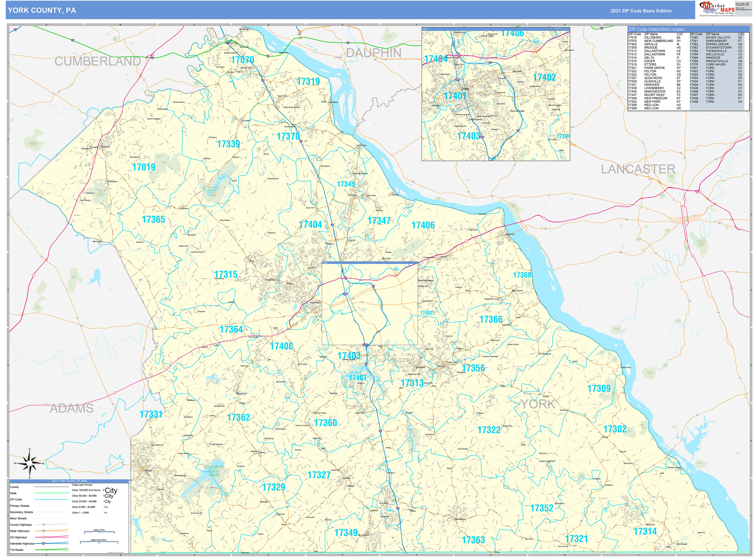Click ZIP label 17349 on the map
The width and height of the screenshot is (756, 557).
pyautogui.click(x=346, y=533)
